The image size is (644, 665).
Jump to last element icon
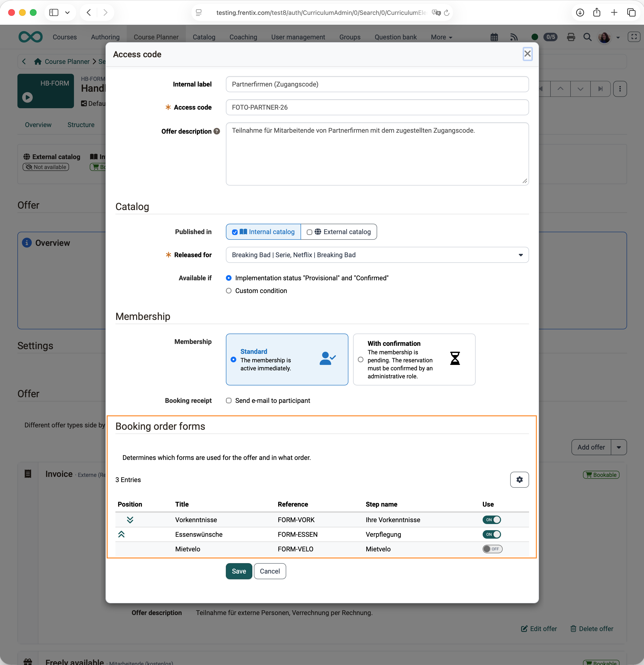pyautogui.click(x=600, y=89)
